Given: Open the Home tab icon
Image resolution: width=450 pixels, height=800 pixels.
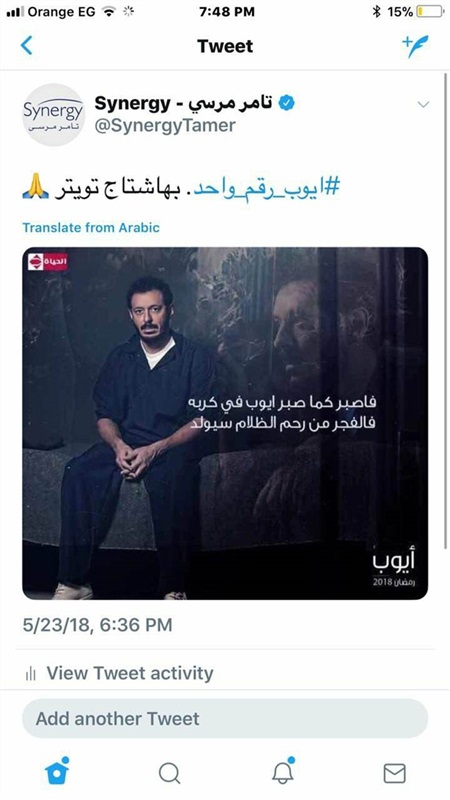Looking at the screenshot, I should click(57, 770).
